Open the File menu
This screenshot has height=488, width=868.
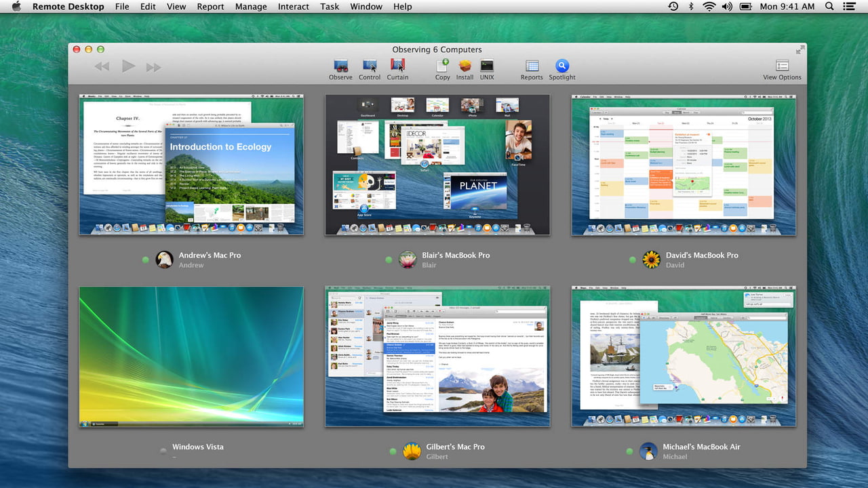pyautogui.click(x=122, y=6)
